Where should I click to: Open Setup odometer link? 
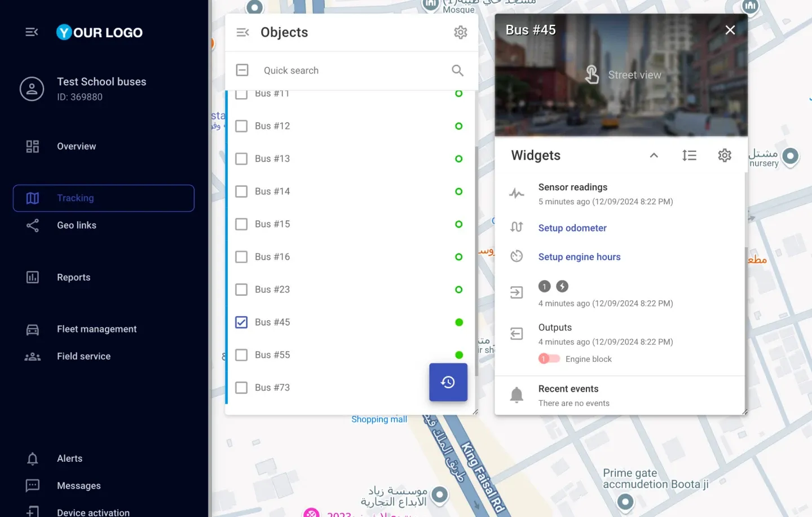click(572, 228)
